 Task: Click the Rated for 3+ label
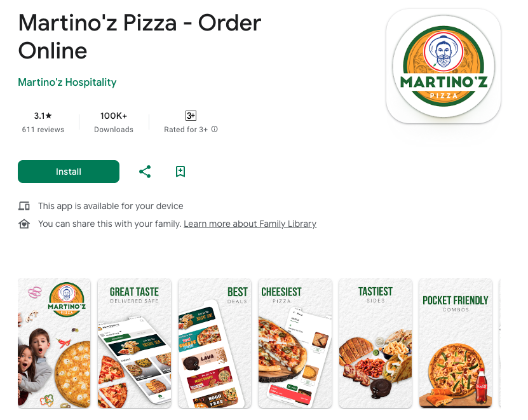[x=186, y=130]
